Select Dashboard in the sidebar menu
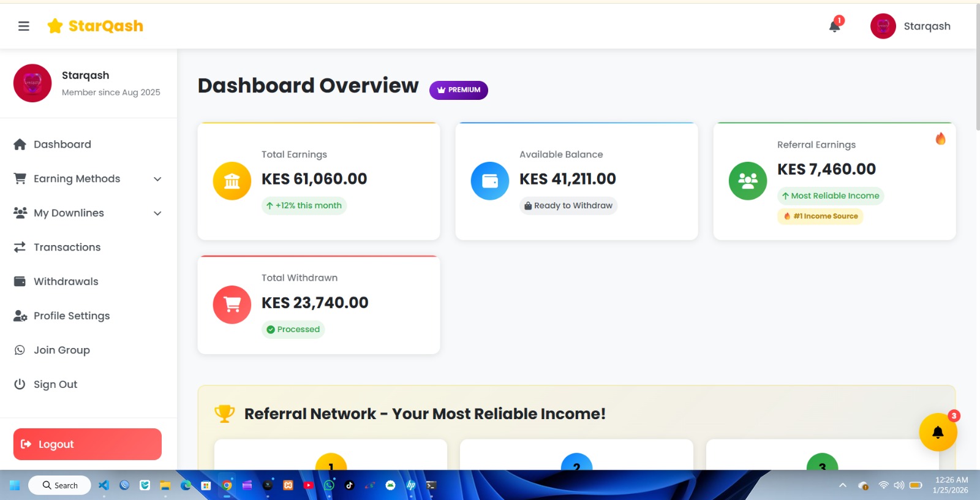 pyautogui.click(x=62, y=144)
